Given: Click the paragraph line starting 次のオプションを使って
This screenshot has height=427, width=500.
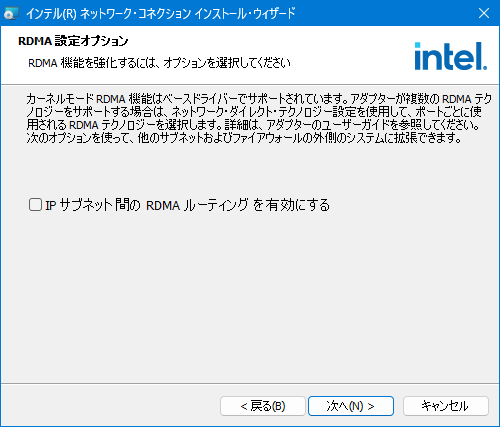Looking at the screenshot, I should tap(244, 138).
